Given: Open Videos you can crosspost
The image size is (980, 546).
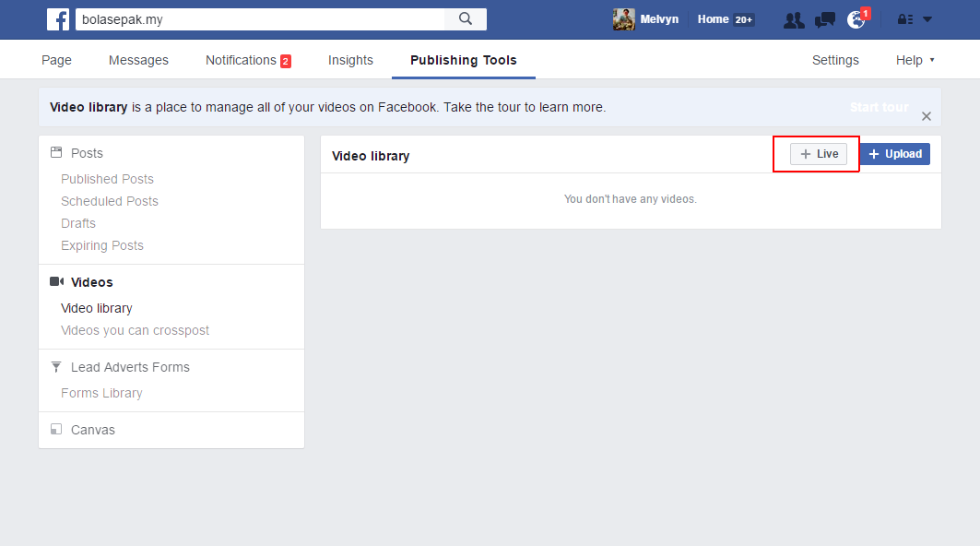Looking at the screenshot, I should coord(135,330).
